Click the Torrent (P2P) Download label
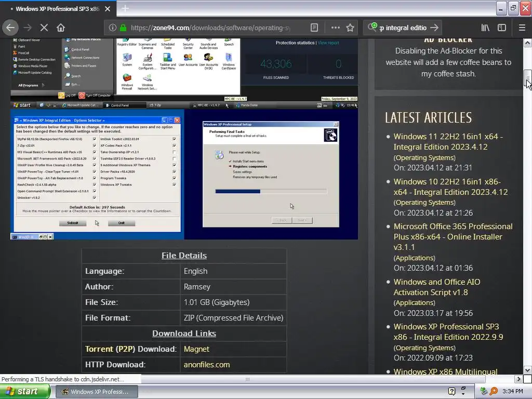 (x=131, y=349)
